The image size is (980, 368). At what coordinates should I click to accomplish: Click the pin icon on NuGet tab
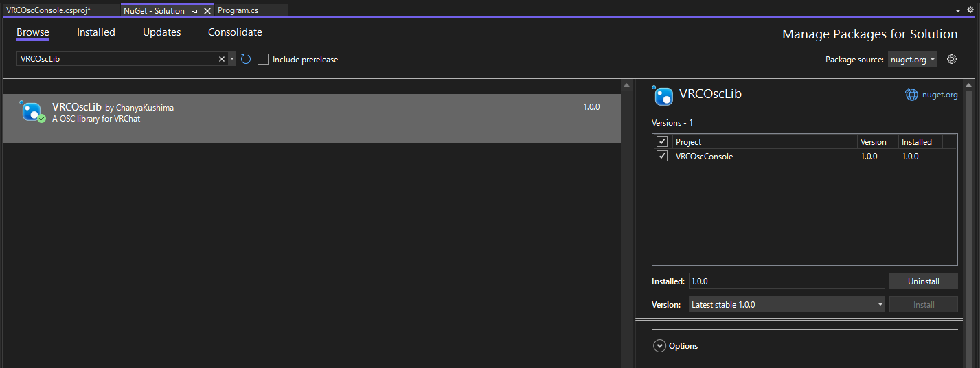[x=195, y=11]
